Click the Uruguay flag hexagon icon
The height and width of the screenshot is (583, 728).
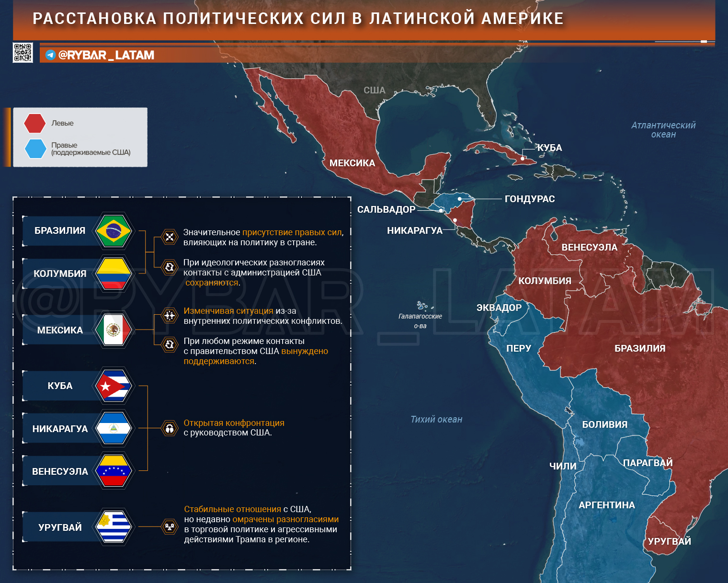click(114, 527)
